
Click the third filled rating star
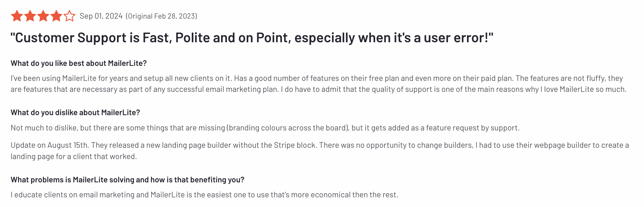click(x=43, y=16)
